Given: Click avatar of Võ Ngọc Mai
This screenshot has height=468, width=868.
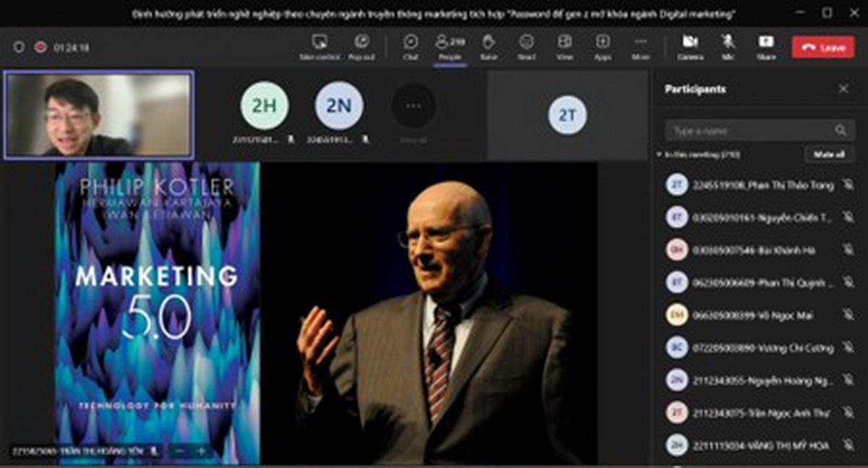Looking at the screenshot, I should click(677, 315).
